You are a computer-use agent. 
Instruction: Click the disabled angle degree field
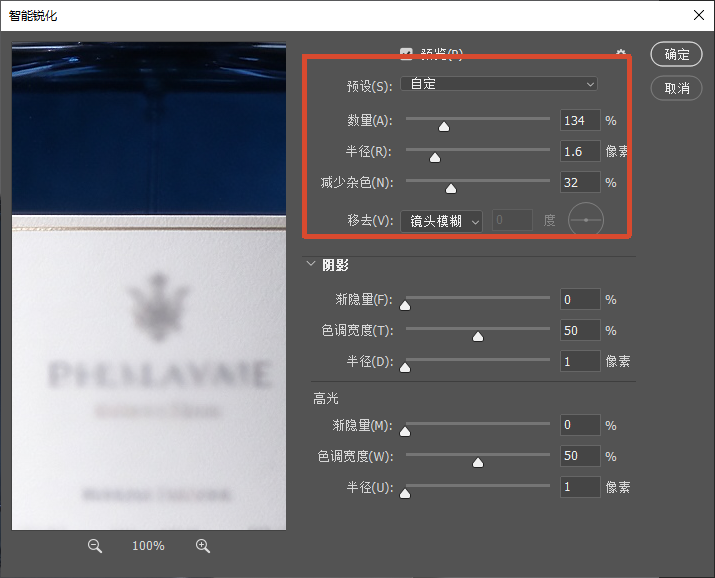[512, 221]
